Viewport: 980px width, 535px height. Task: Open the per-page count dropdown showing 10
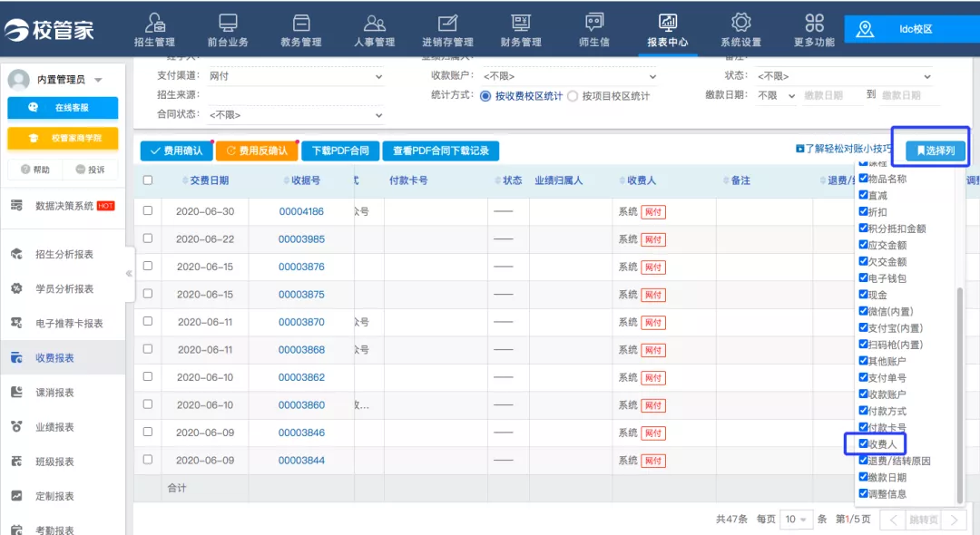(797, 519)
